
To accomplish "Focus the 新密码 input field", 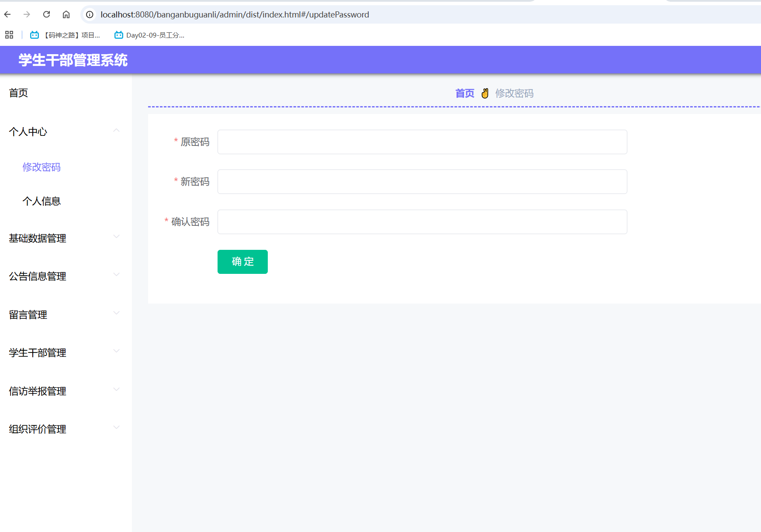I will (x=422, y=182).
